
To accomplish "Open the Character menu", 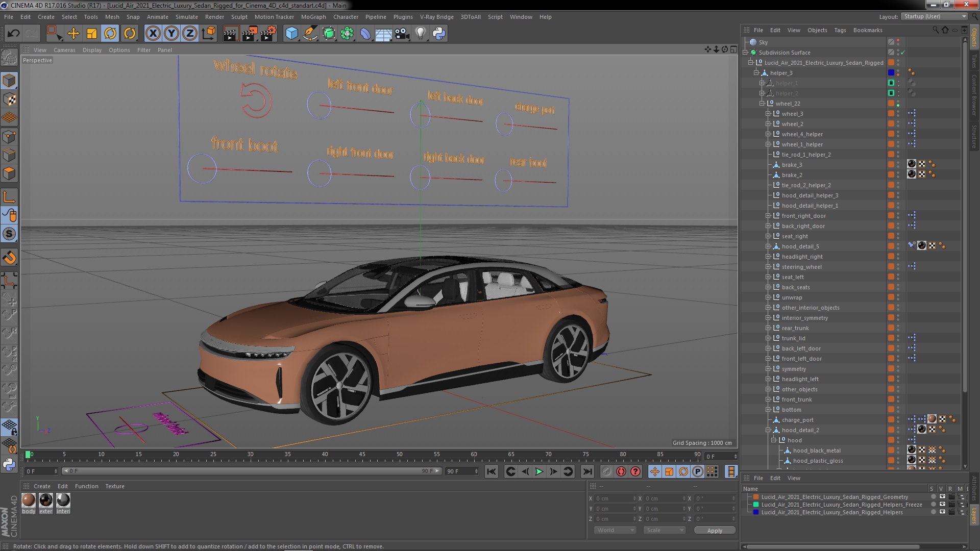I will [x=346, y=17].
